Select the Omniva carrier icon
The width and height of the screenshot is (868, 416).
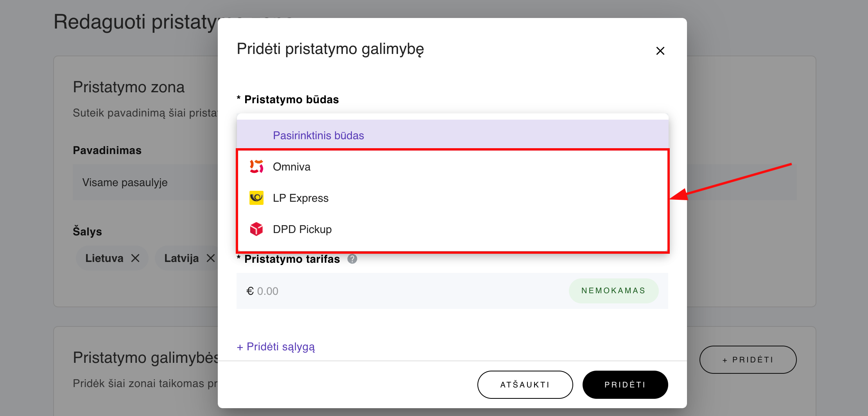click(x=256, y=166)
